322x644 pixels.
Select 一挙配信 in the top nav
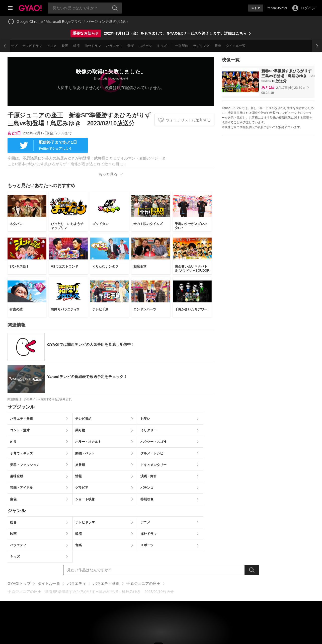(x=182, y=46)
